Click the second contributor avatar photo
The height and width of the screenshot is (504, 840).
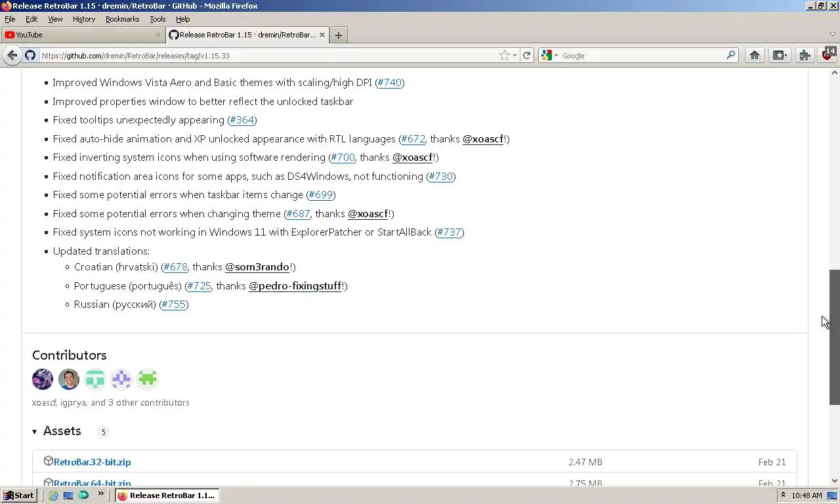click(x=69, y=379)
